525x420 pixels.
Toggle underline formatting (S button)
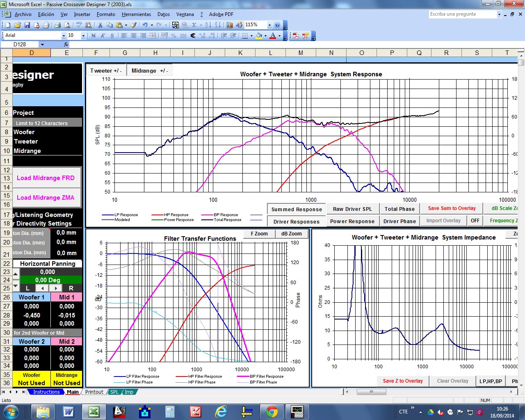[x=112, y=36]
